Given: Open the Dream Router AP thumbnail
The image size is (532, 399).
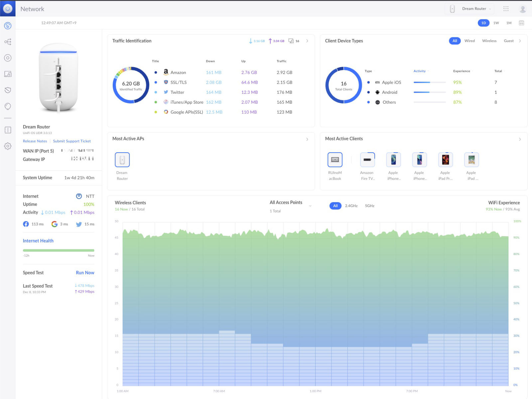Looking at the screenshot, I should tap(122, 160).
